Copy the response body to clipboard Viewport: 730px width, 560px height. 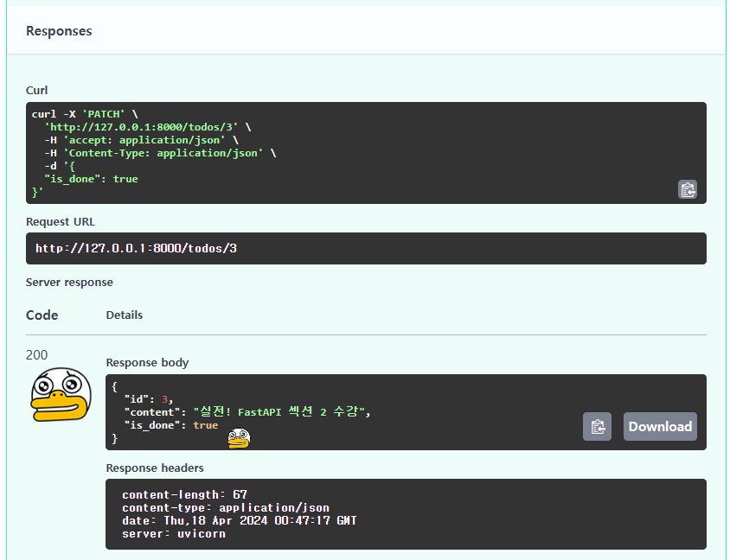[597, 427]
